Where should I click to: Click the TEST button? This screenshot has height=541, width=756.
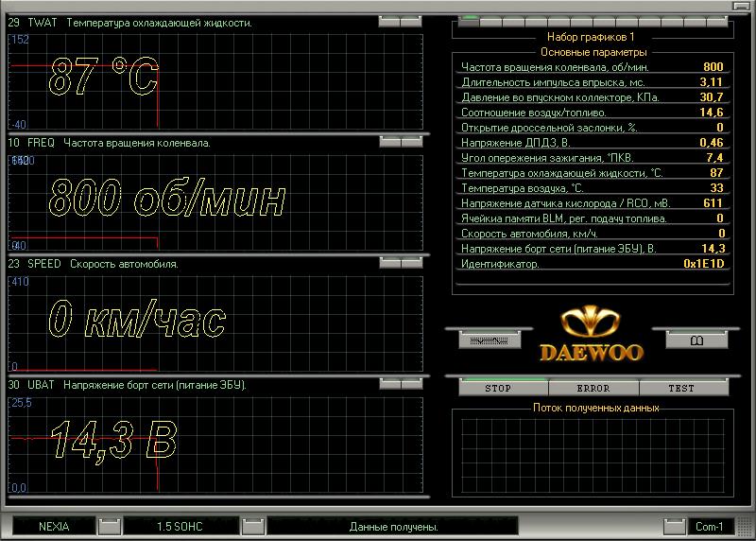click(x=680, y=388)
